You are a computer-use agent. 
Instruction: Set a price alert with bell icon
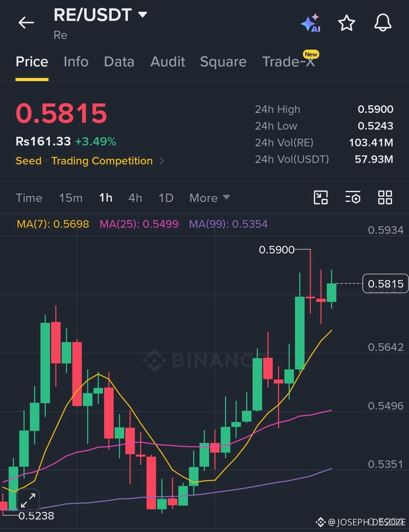[383, 23]
